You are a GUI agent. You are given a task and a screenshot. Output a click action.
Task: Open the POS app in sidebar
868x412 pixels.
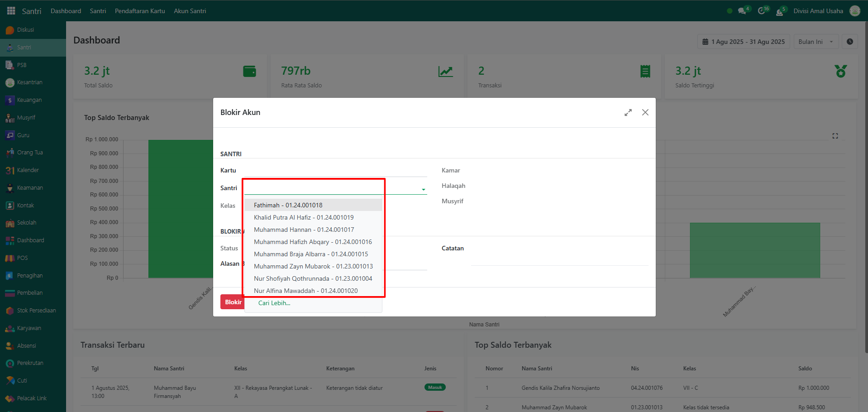pyautogui.click(x=22, y=258)
